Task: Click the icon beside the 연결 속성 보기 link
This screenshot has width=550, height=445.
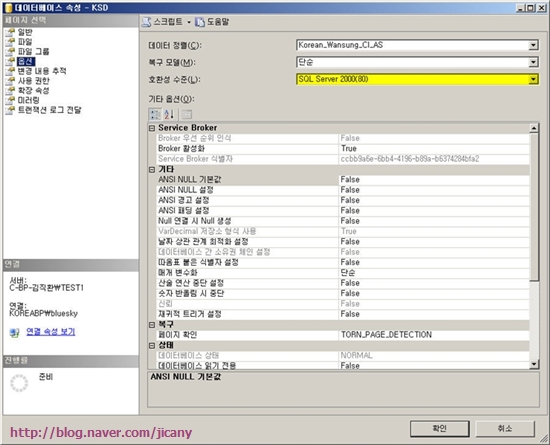Action: coord(14,332)
